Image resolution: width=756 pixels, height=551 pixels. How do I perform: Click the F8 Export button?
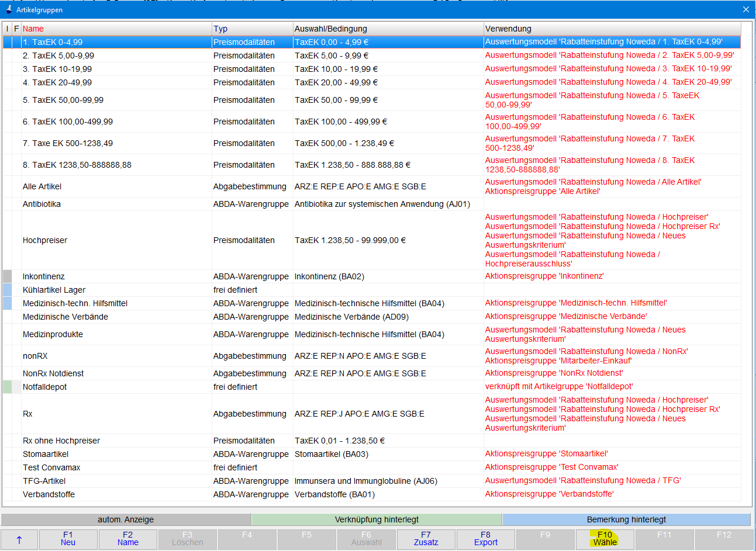click(x=485, y=539)
